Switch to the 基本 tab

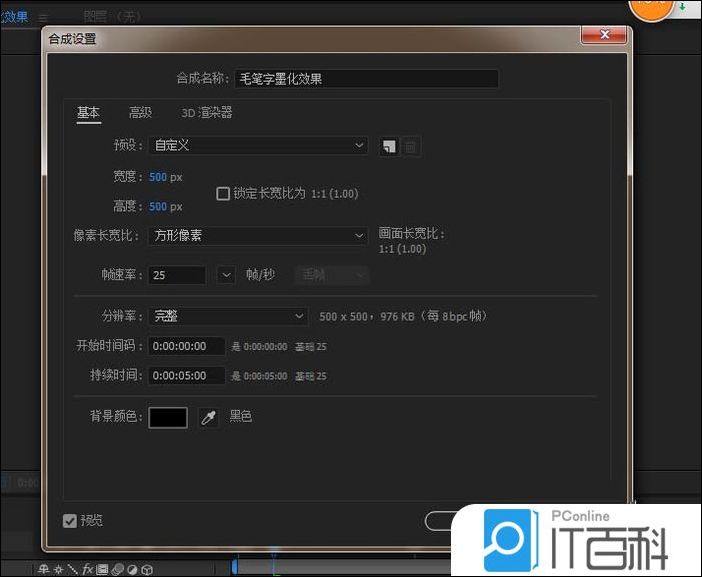tap(89, 112)
